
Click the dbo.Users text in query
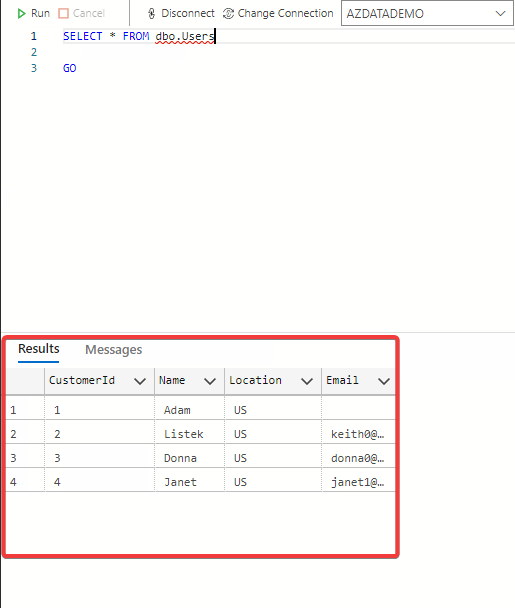tap(185, 36)
